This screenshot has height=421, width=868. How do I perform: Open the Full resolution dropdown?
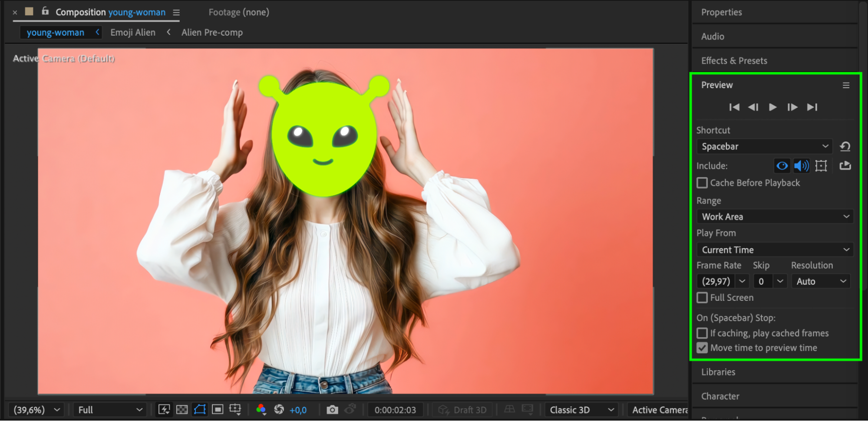click(110, 410)
